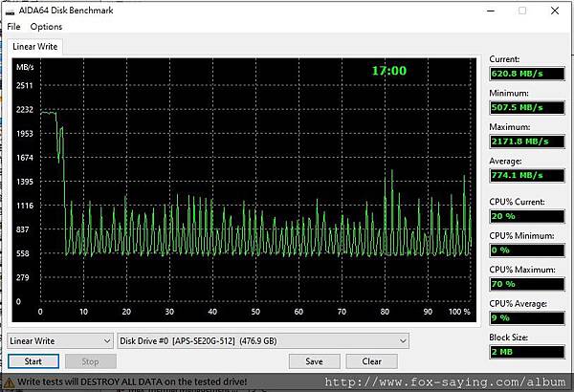Click the disabled Stop button
The image size is (574, 392).
(x=91, y=361)
